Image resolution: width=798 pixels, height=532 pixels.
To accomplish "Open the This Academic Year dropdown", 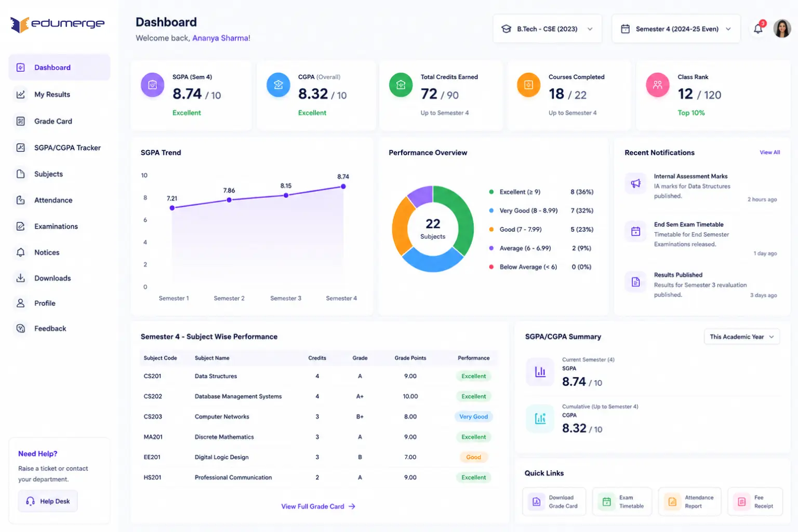I will [x=742, y=337].
